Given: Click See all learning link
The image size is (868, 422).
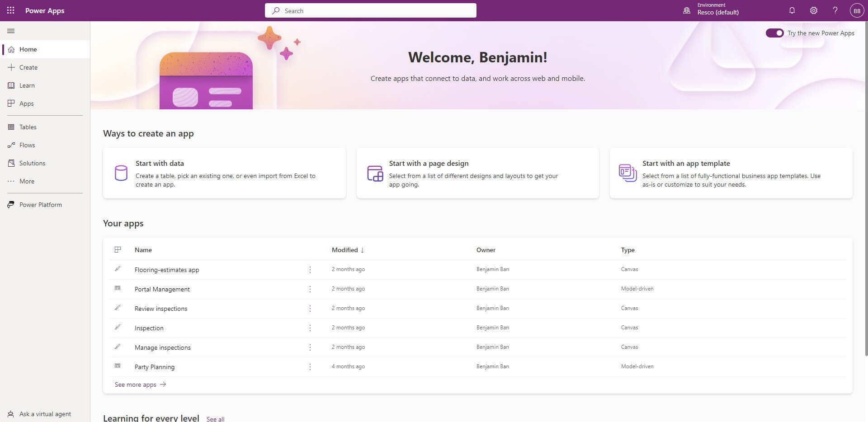Looking at the screenshot, I should point(215,419).
